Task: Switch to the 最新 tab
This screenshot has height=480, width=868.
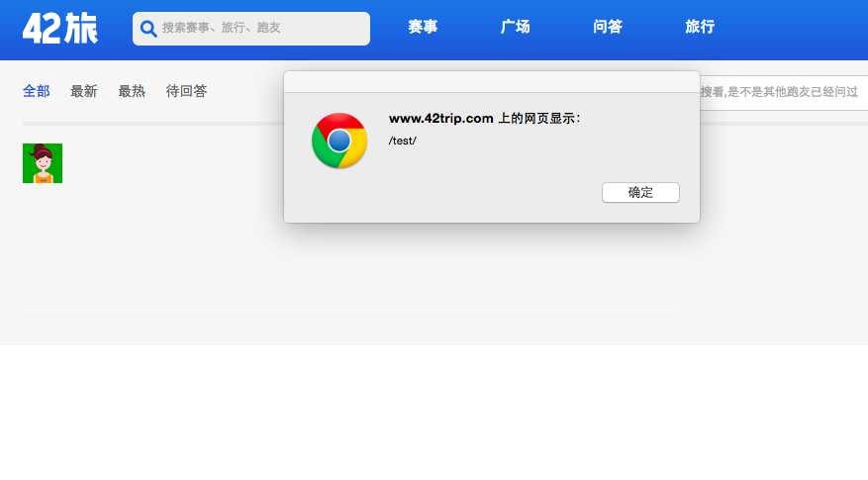Action: pos(83,91)
